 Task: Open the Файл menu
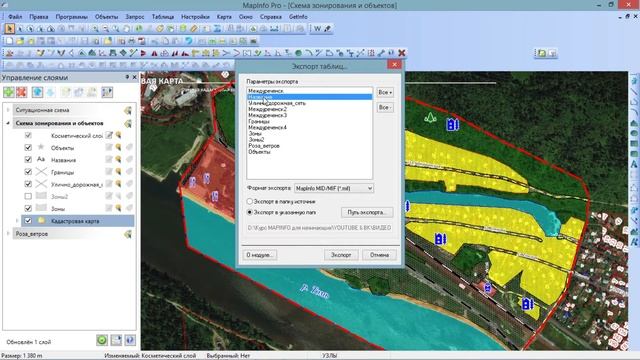coord(15,17)
